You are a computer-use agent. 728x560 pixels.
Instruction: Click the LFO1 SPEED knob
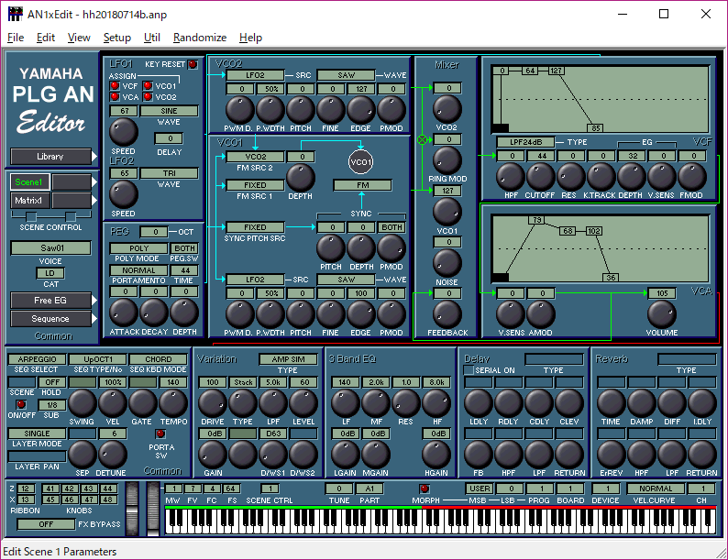[122, 132]
